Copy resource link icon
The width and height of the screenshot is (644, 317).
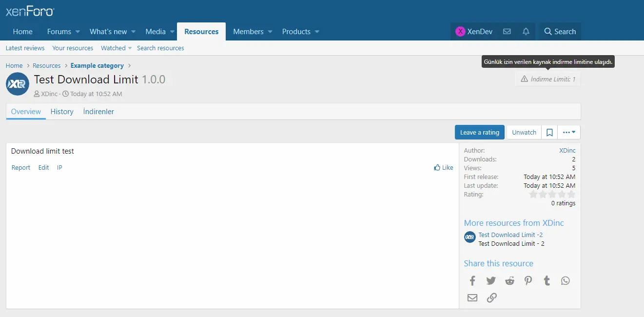click(x=491, y=297)
